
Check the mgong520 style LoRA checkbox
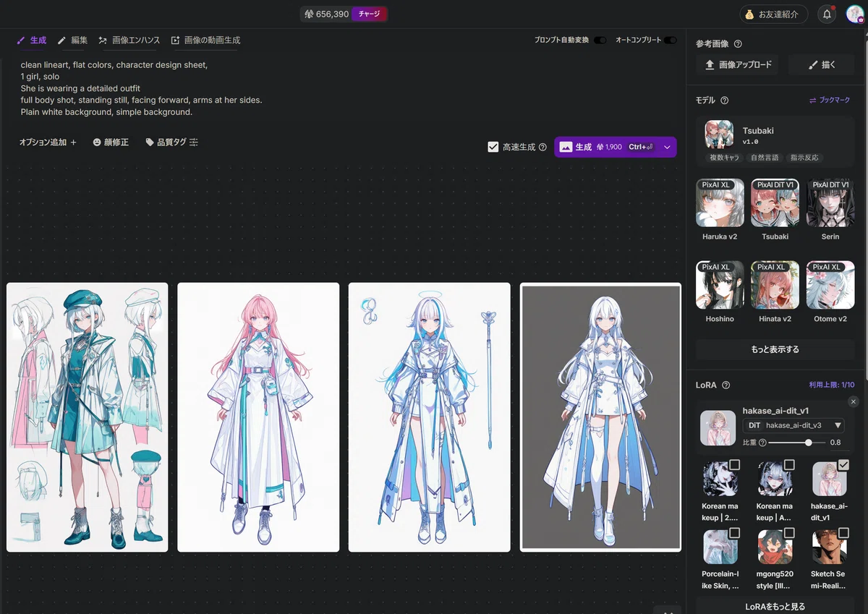pyautogui.click(x=789, y=533)
